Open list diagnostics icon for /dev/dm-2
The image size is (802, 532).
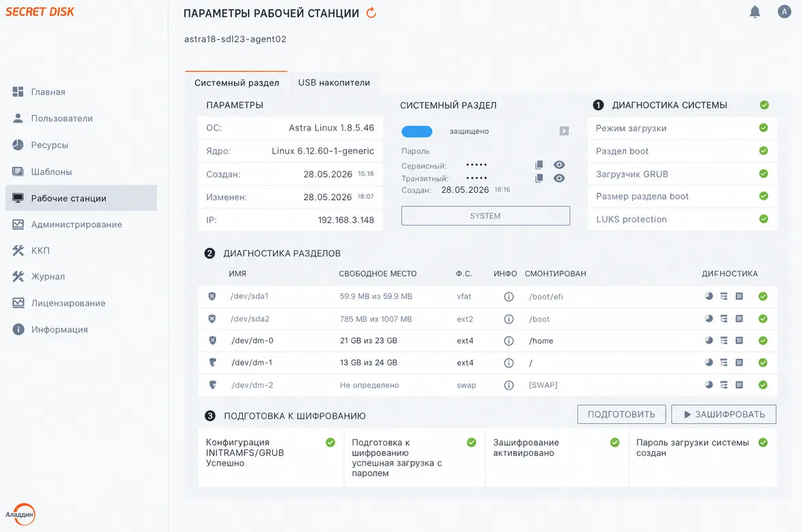(x=739, y=385)
